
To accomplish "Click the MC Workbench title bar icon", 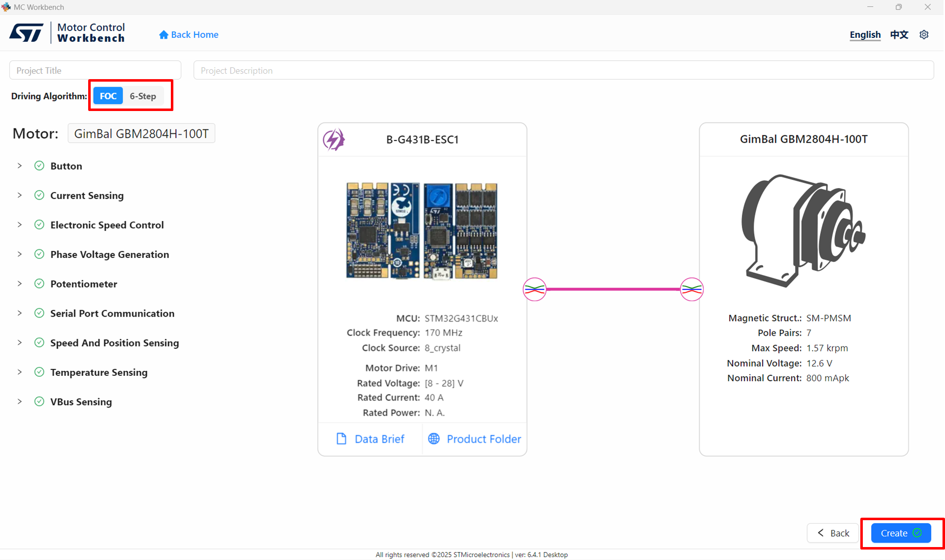I will pyautogui.click(x=6, y=7).
